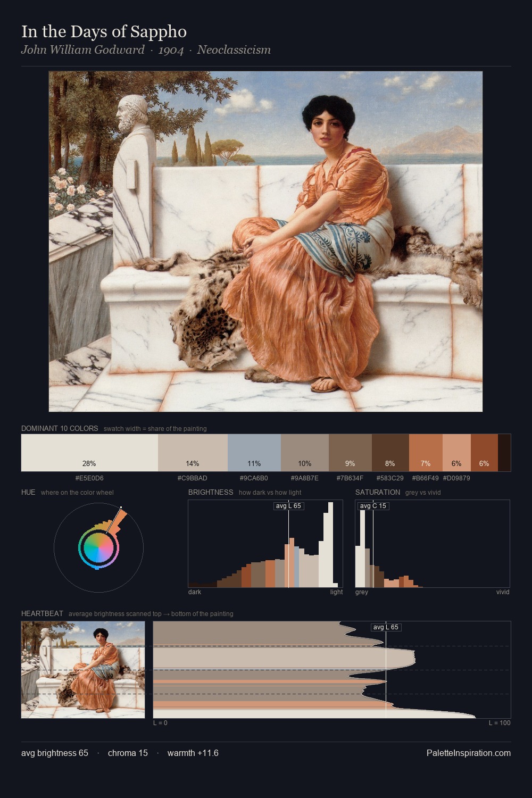Click the 'light' axis label

click(x=337, y=592)
